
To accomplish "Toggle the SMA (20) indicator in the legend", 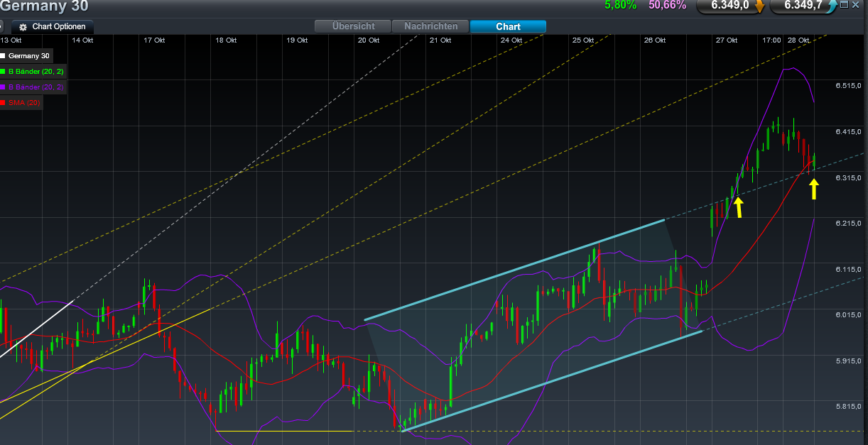I will click(x=26, y=102).
